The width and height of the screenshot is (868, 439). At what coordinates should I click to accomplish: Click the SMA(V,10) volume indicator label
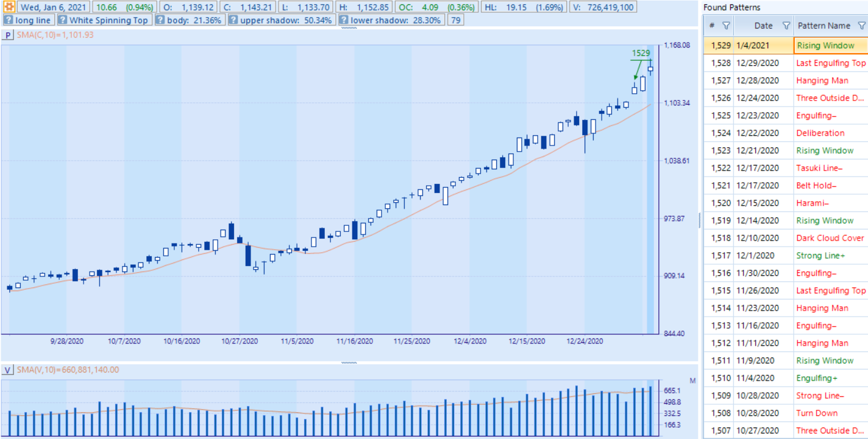[68, 370]
